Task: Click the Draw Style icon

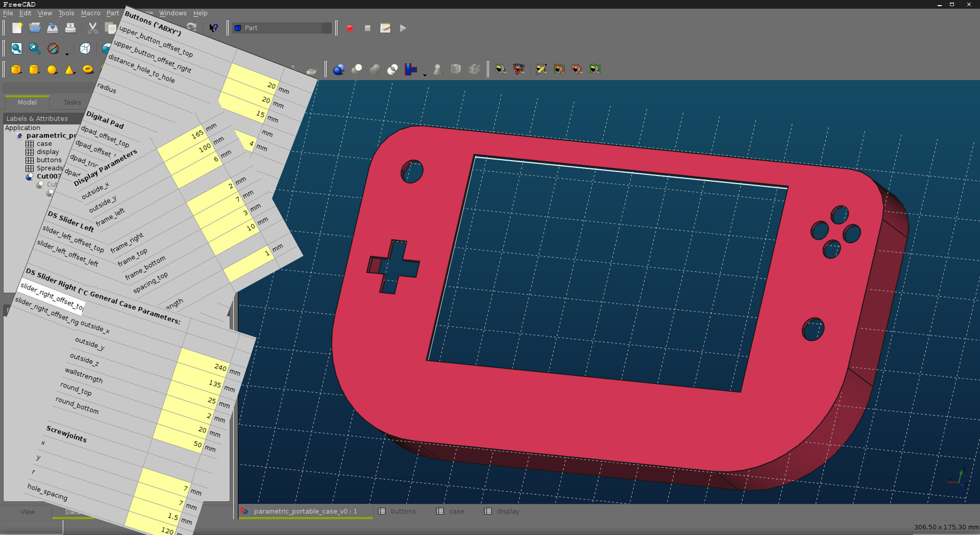Action: point(53,48)
